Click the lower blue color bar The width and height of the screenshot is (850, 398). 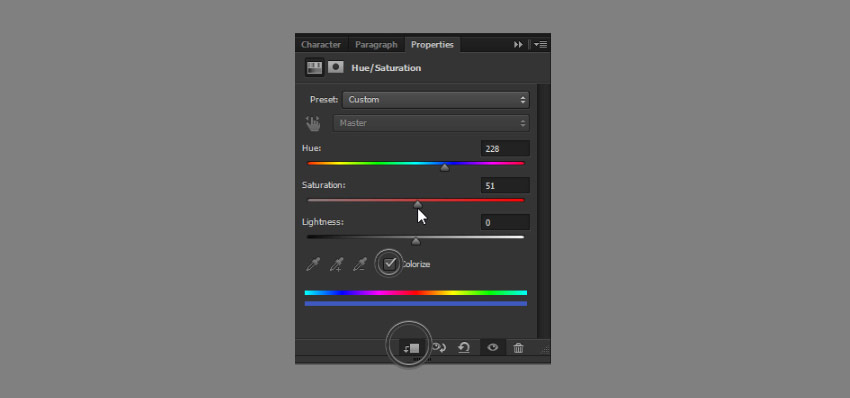point(416,304)
